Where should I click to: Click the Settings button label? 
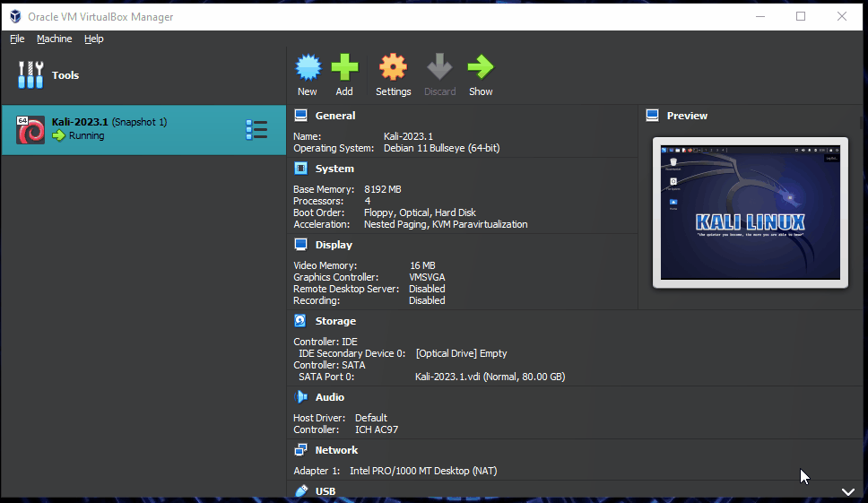point(393,91)
